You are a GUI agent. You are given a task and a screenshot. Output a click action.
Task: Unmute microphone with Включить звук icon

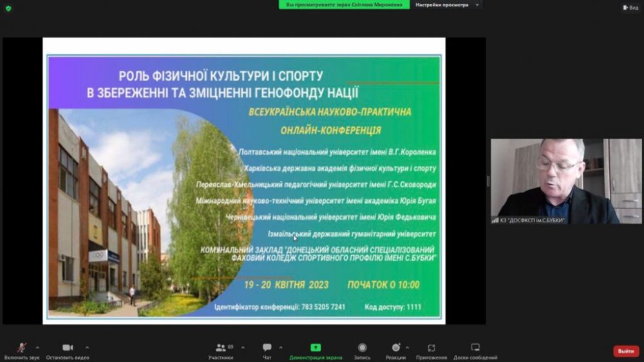[21, 348]
